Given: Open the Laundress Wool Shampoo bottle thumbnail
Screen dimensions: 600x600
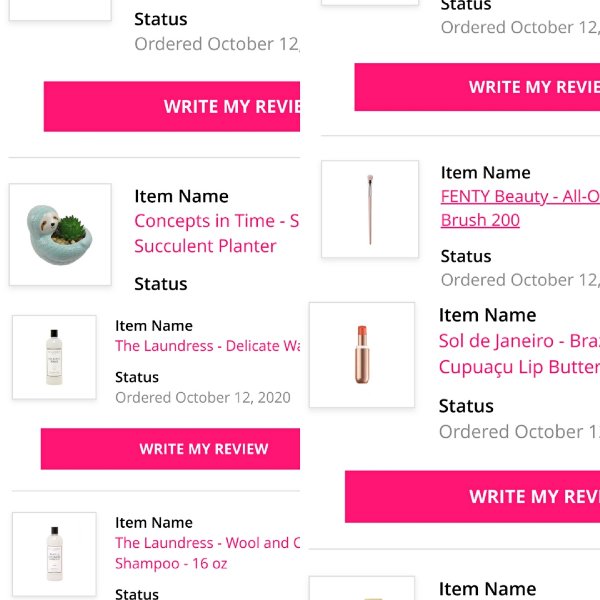Looking at the screenshot, I should click(x=54, y=554).
